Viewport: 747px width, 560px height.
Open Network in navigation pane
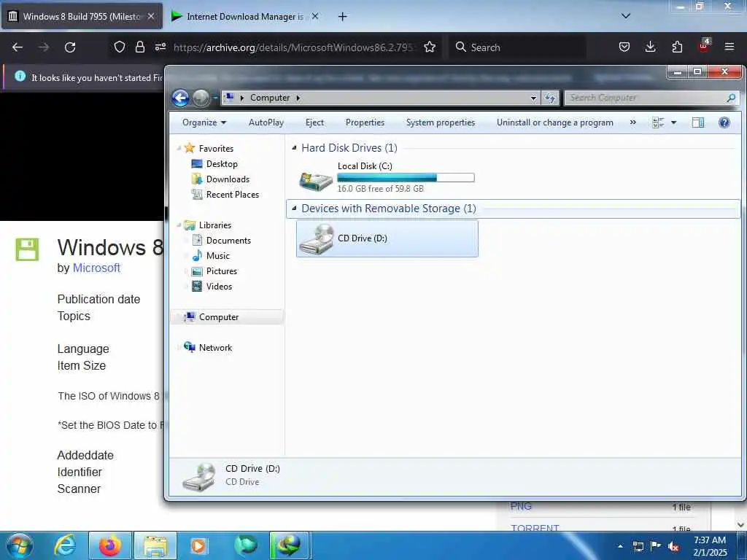pyautogui.click(x=215, y=348)
